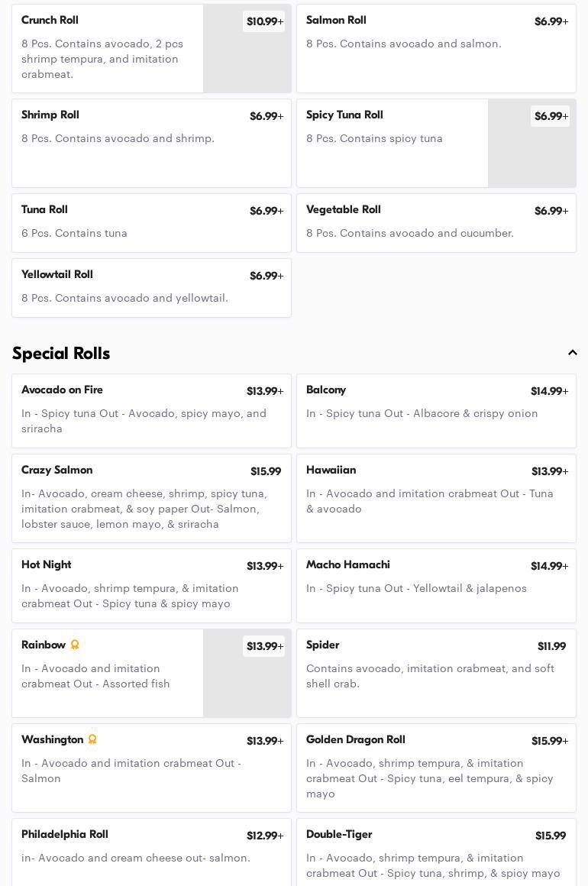Add the Yellowtail Roll item

pos(151,288)
